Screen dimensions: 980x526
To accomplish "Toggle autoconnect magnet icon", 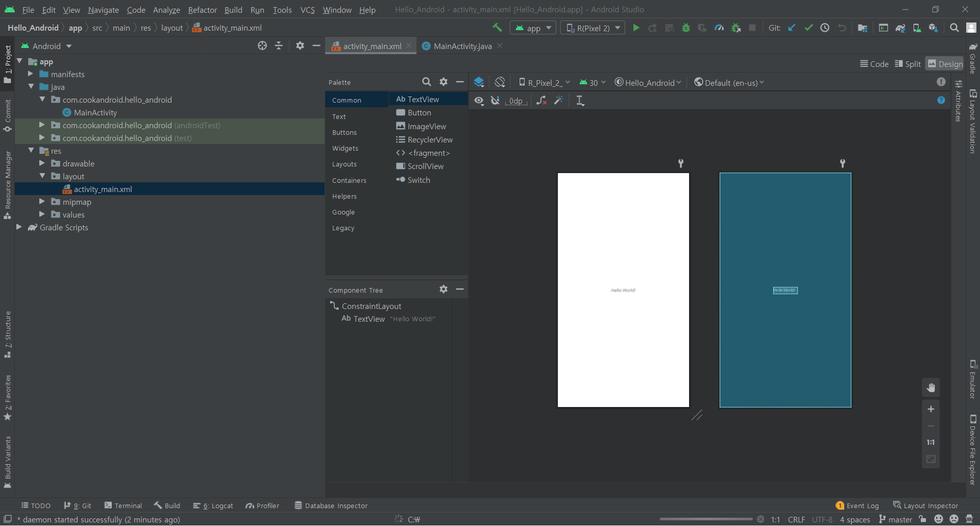I will (495, 101).
